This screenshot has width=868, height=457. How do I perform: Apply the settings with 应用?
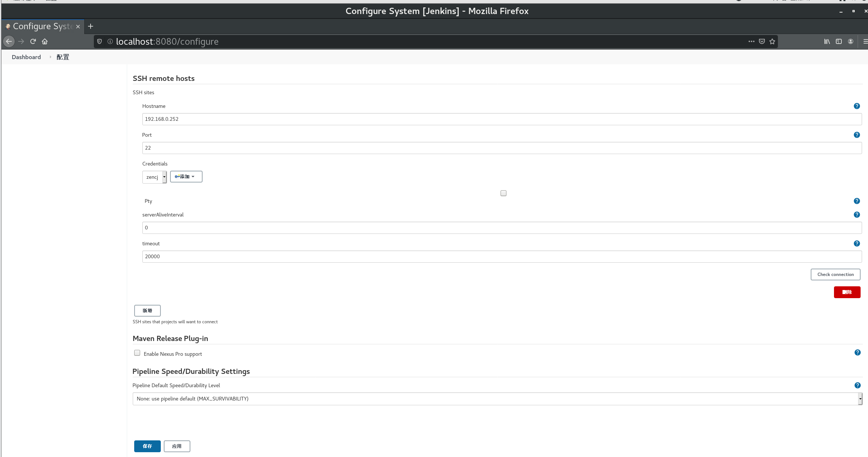click(x=177, y=446)
